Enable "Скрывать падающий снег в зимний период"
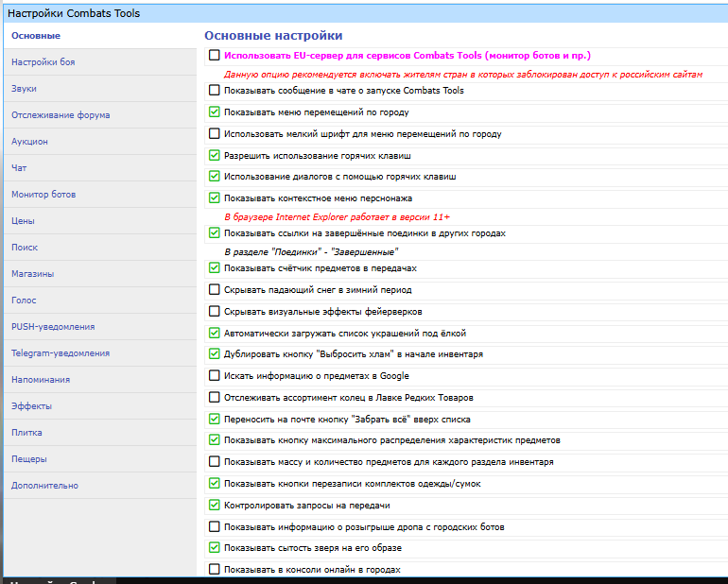The image size is (728, 584). click(214, 290)
